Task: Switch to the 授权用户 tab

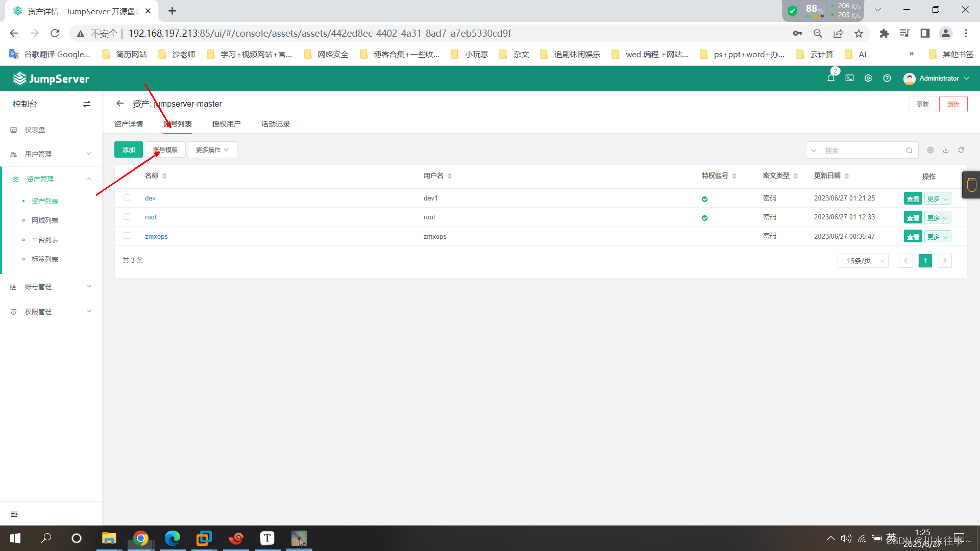Action: click(226, 124)
